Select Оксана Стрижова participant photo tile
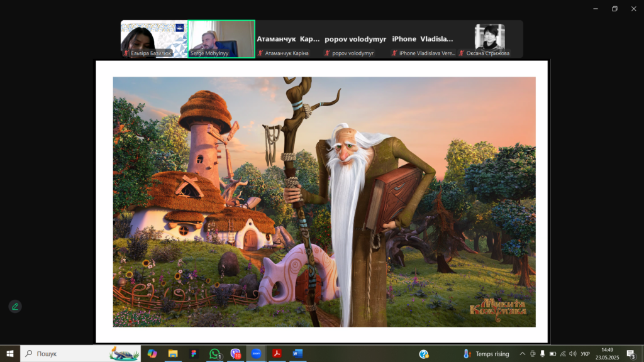The image size is (644, 362). (489, 39)
